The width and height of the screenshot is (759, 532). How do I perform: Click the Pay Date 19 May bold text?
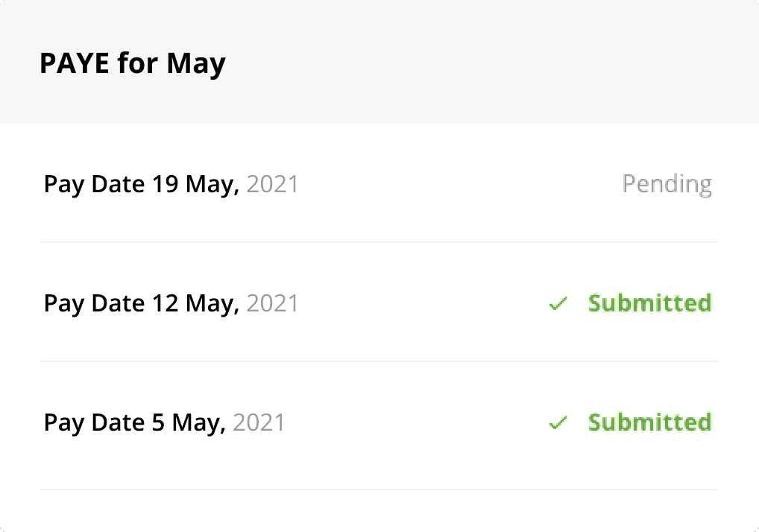click(142, 184)
